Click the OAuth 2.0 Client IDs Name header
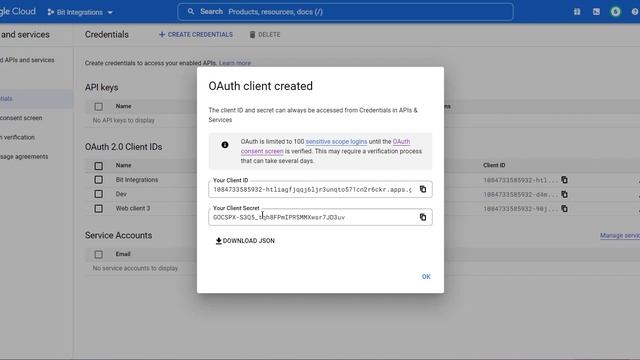Screen dimensions: 640x360 click(123, 165)
